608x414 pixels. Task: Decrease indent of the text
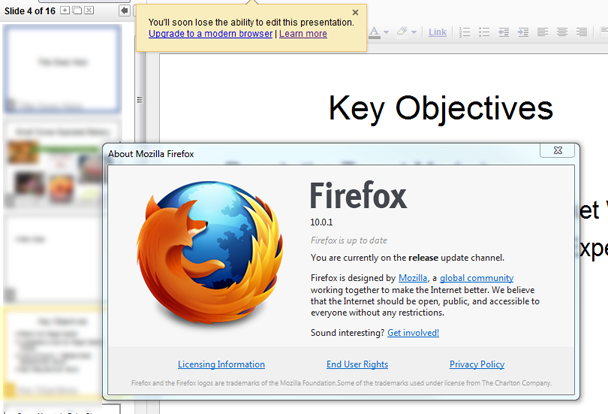pos(504,32)
